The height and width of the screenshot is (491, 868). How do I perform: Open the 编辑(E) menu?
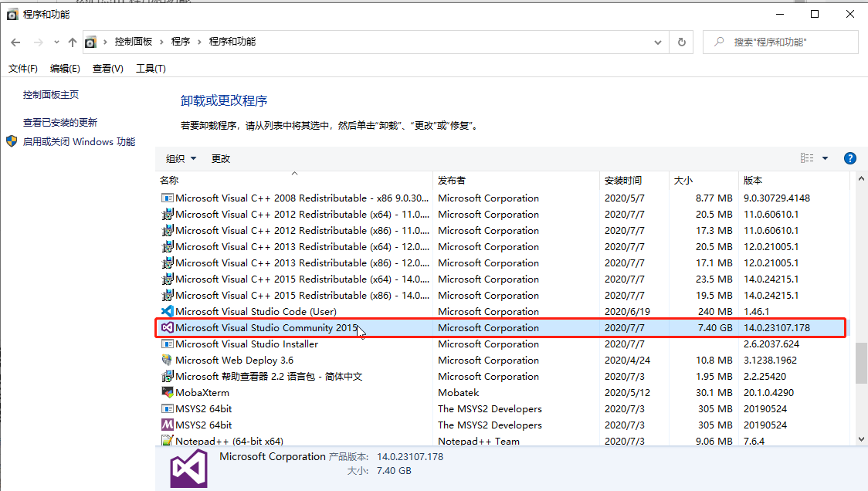pos(65,69)
